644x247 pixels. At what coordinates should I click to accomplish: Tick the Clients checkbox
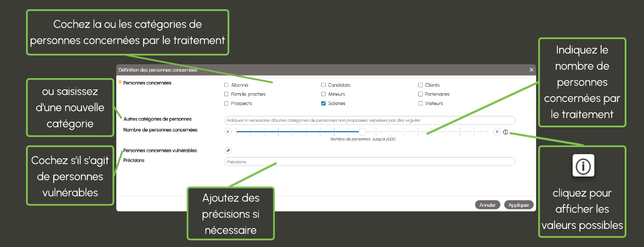point(421,85)
